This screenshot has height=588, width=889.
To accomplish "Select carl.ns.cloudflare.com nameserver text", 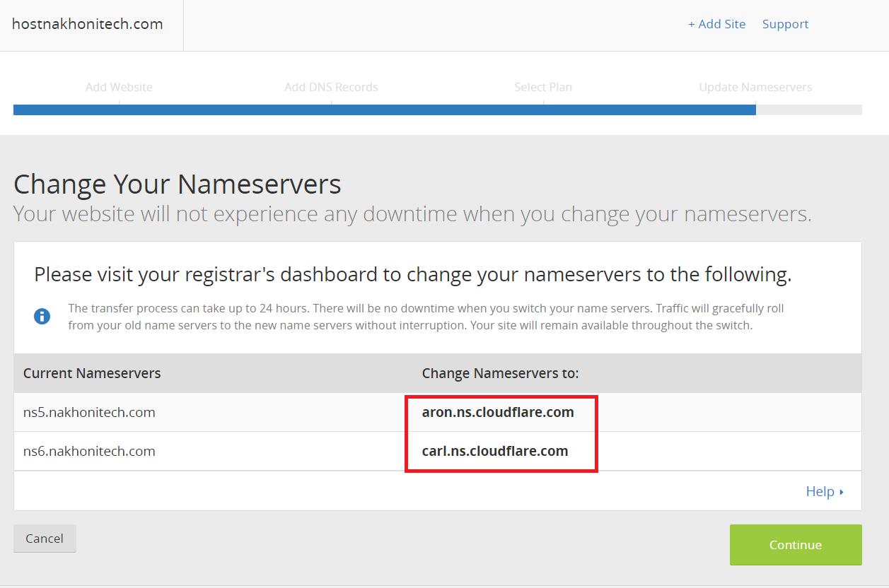I will point(495,451).
